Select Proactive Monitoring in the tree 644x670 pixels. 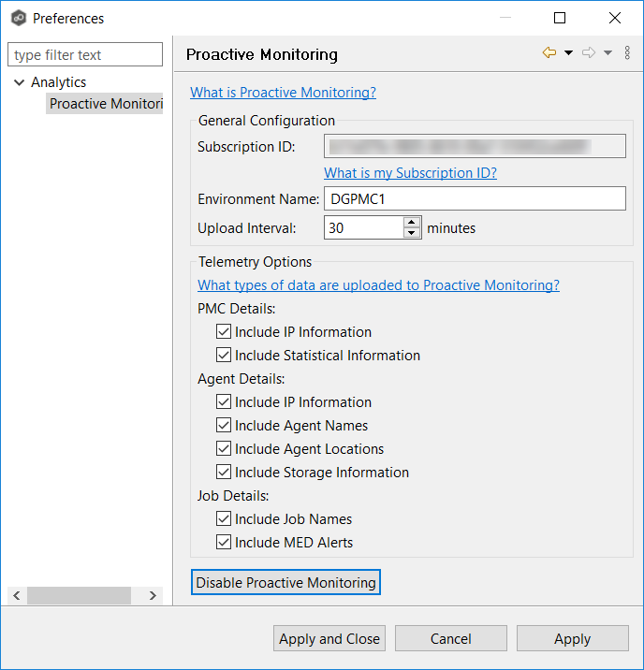coord(106,104)
